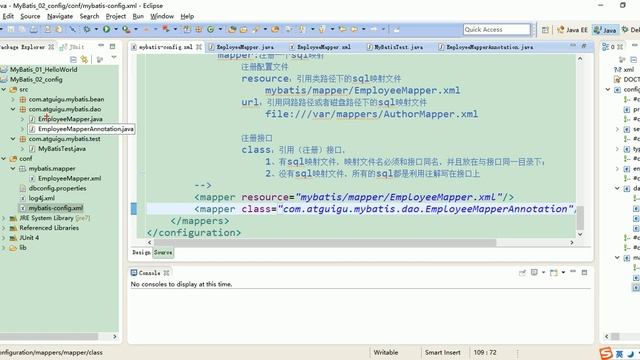This screenshot has height=360, width=640.
Task: Open External Tools run icon
Action: pos(126,29)
